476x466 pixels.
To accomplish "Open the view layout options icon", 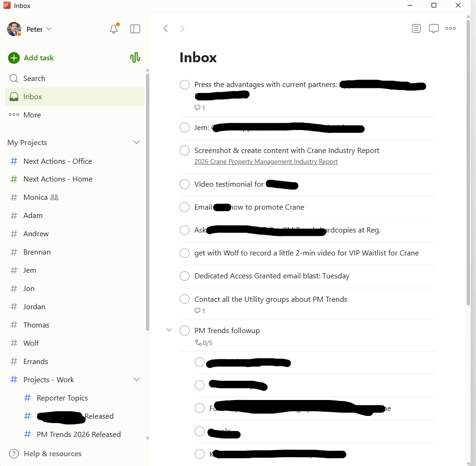I will 416,29.
